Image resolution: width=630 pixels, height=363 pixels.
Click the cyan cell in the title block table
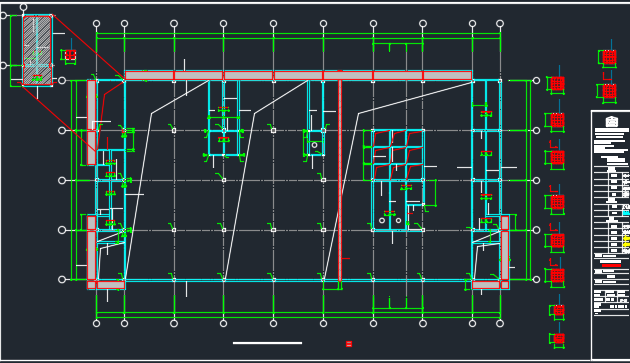tap(626, 213)
